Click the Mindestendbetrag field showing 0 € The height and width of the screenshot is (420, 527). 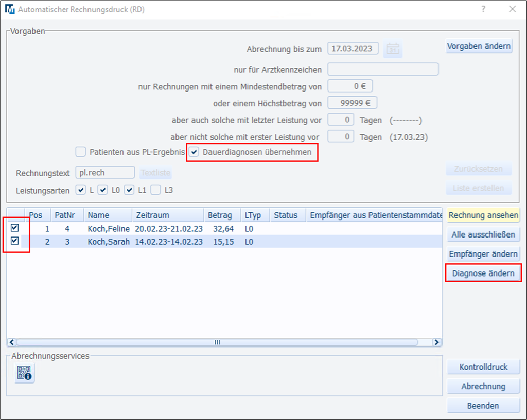coord(350,86)
